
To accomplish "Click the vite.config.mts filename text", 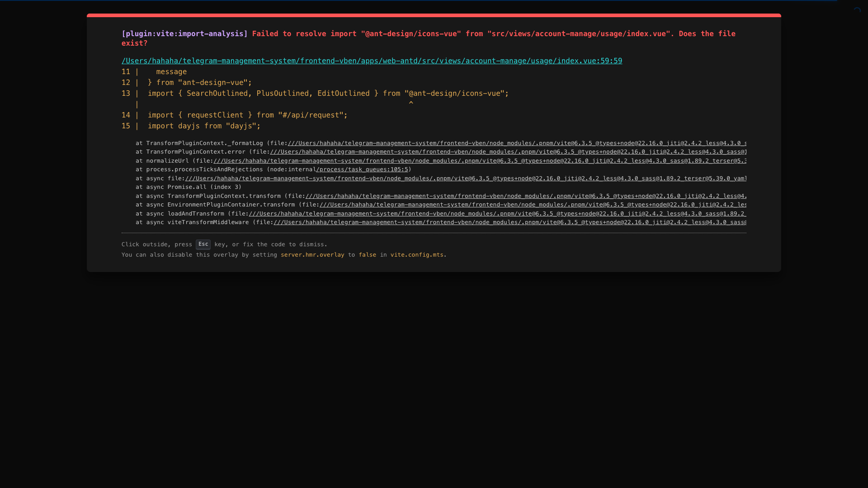I will pyautogui.click(x=417, y=255).
